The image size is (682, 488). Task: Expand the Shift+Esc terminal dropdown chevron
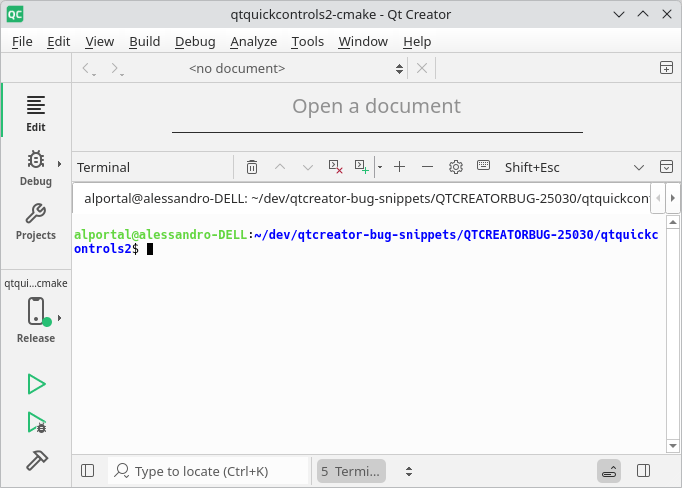[639, 167]
